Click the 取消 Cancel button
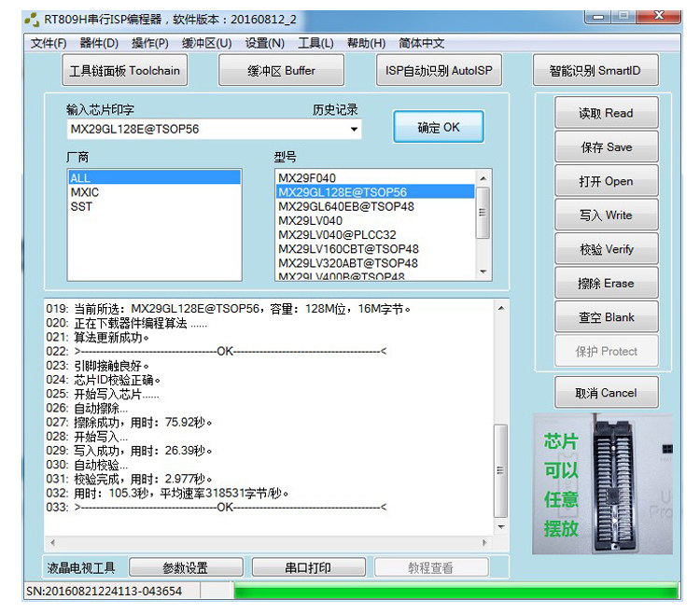This screenshot has width=700, height=614. tap(606, 393)
